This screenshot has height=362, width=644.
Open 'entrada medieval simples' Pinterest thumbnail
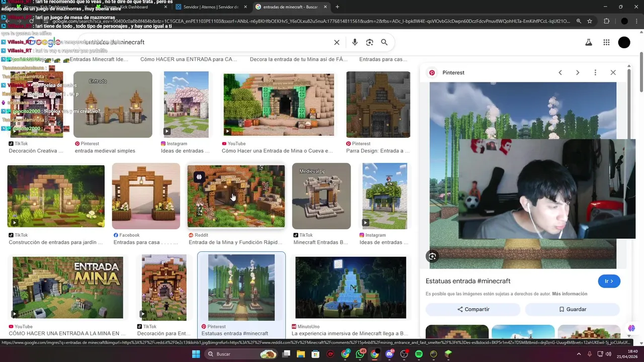pos(113,105)
